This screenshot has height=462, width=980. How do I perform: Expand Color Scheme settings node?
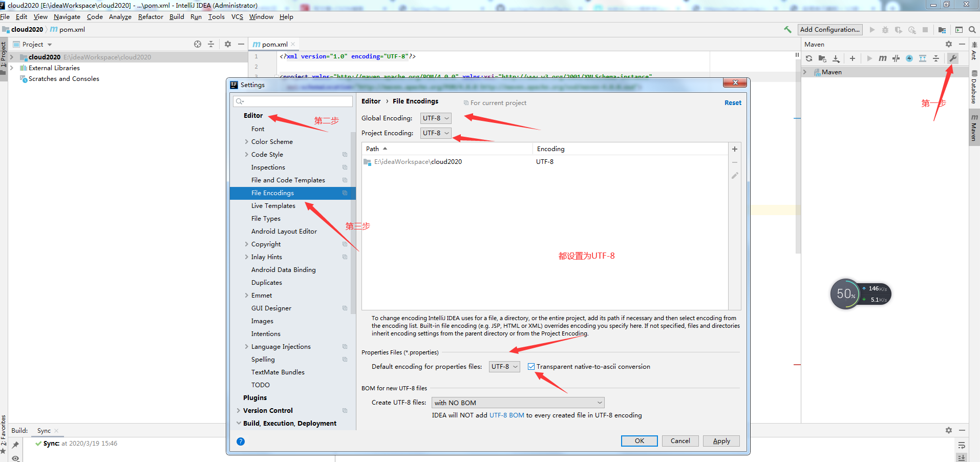pyautogui.click(x=246, y=142)
